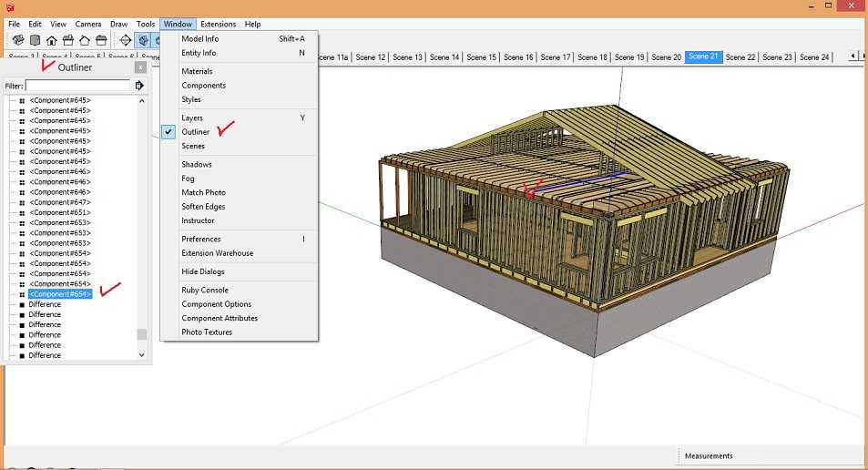Click the Outliner Filter text field
The height and width of the screenshot is (470, 868).
(x=77, y=86)
